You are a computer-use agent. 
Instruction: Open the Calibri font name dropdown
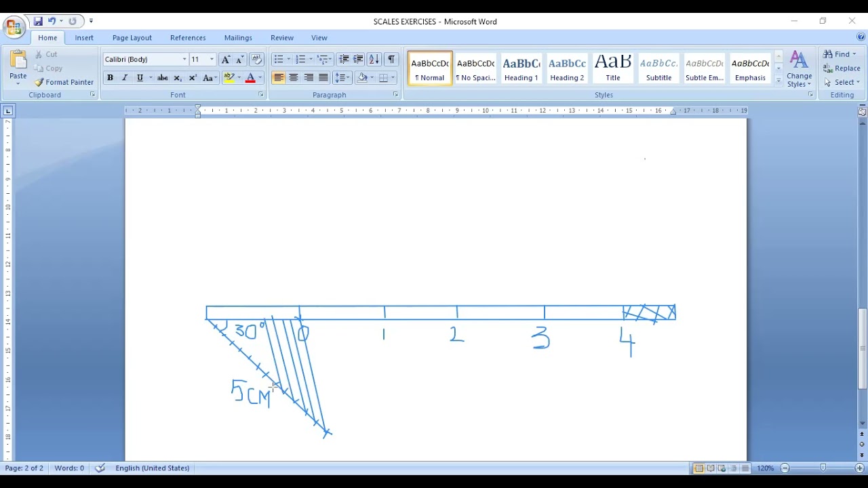tap(184, 60)
